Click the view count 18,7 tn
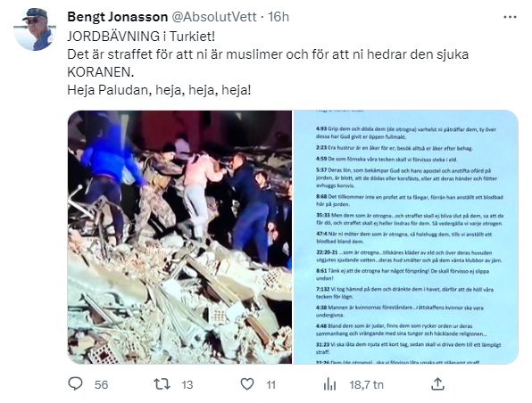This screenshot has height=403, width=532. click(367, 384)
